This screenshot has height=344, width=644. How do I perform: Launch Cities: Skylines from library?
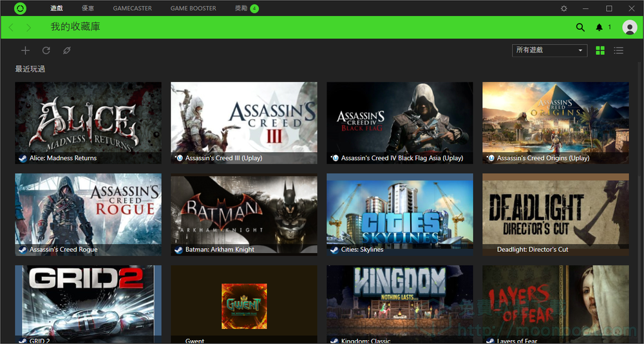[x=399, y=214]
